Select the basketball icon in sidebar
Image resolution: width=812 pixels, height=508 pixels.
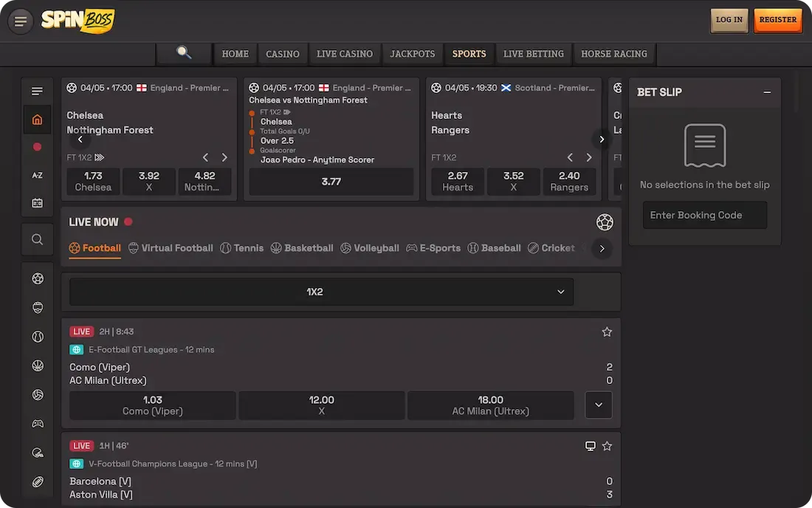coord(38,365)
